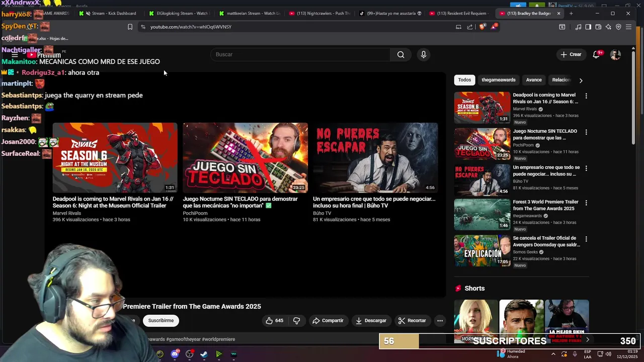The width and height of the screenshot is (644, 362).
Task: Open Steam from the taskbar
Action: [x=204, y=354]
